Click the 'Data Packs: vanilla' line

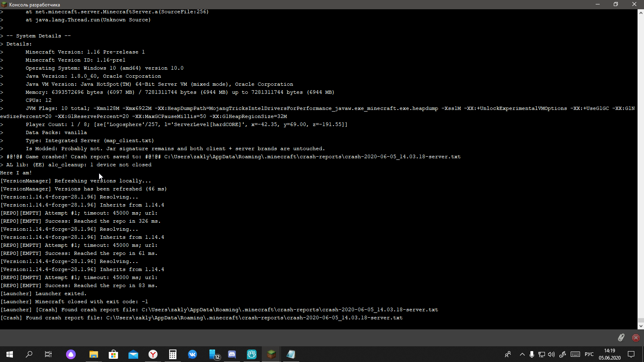(56, 132)
